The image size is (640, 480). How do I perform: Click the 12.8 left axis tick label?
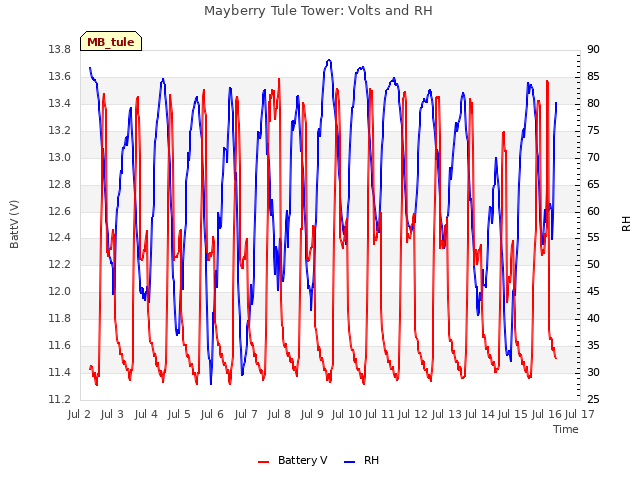click(x=59, y=184)
